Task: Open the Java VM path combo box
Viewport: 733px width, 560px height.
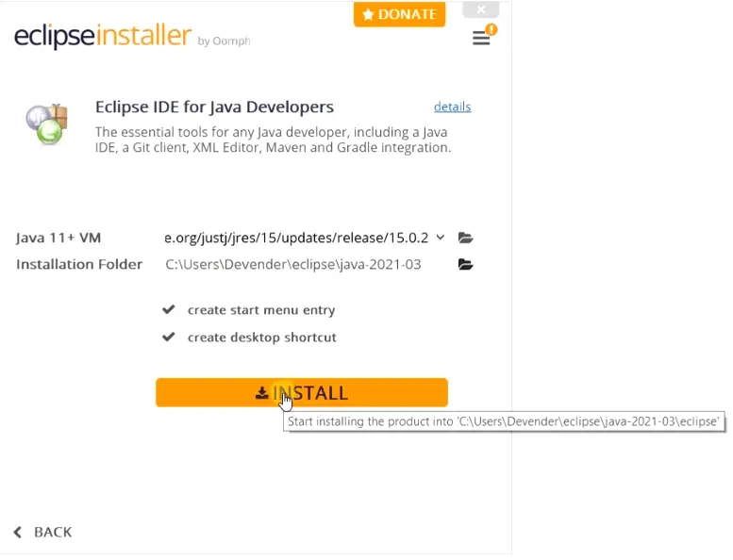Action: click(304, 238)
